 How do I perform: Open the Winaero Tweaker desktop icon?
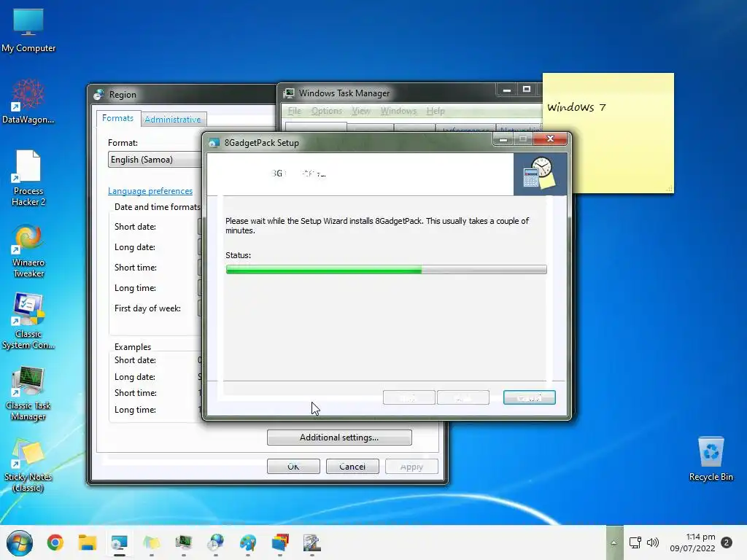(28, 251)
